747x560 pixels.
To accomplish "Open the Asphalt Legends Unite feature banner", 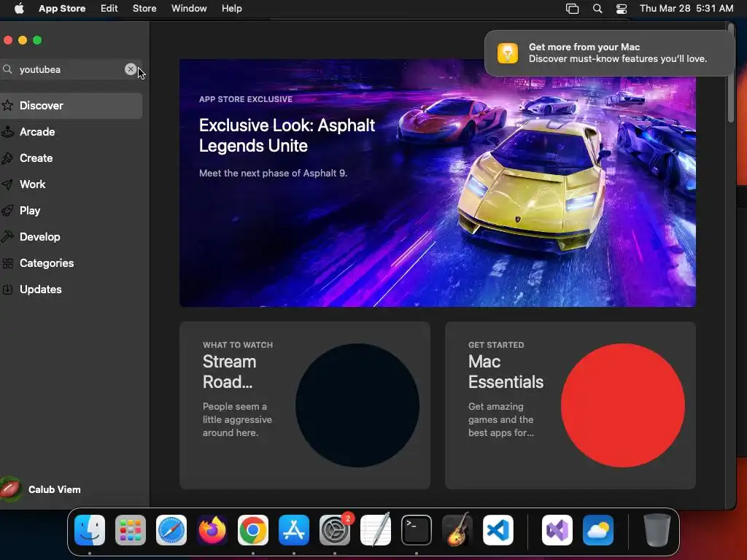I will tap(438, 183).
